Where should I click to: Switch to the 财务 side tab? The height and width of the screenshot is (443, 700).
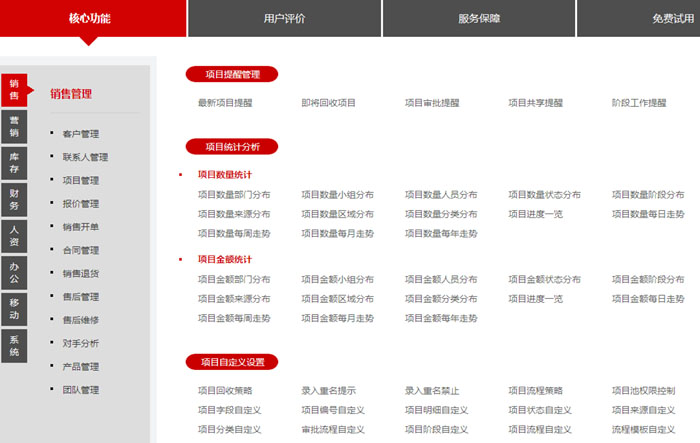tap(14, 199)
